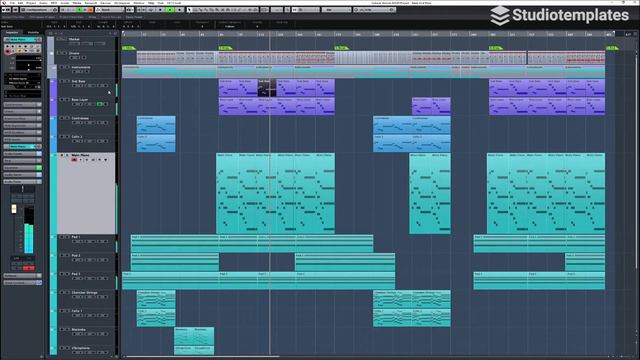The width and height of the screenshot is (640, 360).
Task: Click the red record-enable button in the Inspector
Action: pos(7,51)
